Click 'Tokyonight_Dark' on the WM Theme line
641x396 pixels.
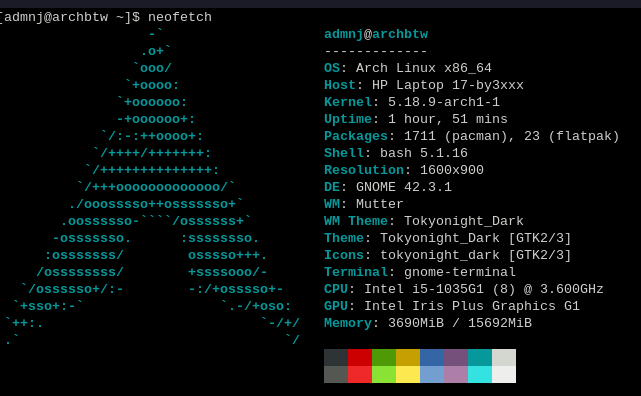(x=464, y=221)
